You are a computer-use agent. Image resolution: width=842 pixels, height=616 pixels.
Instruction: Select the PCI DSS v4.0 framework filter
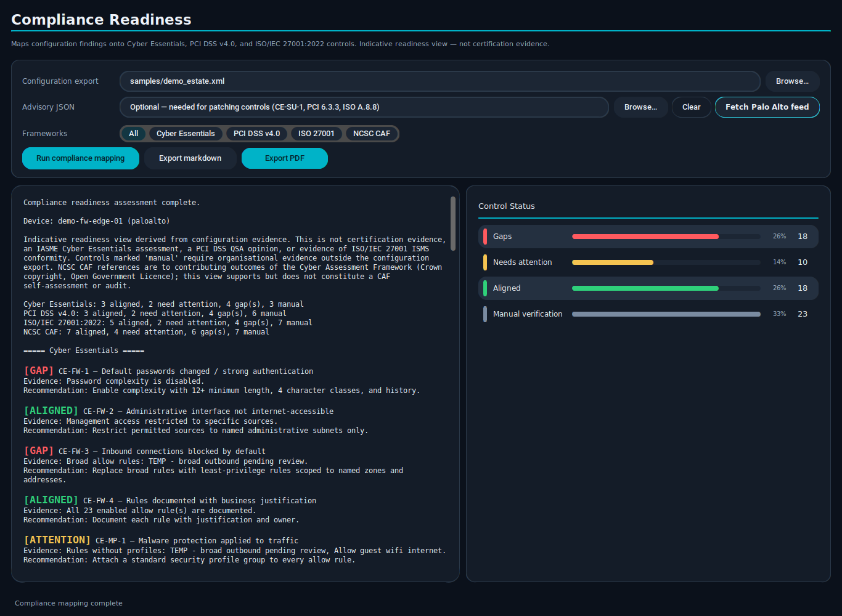(x=256, y=134)
